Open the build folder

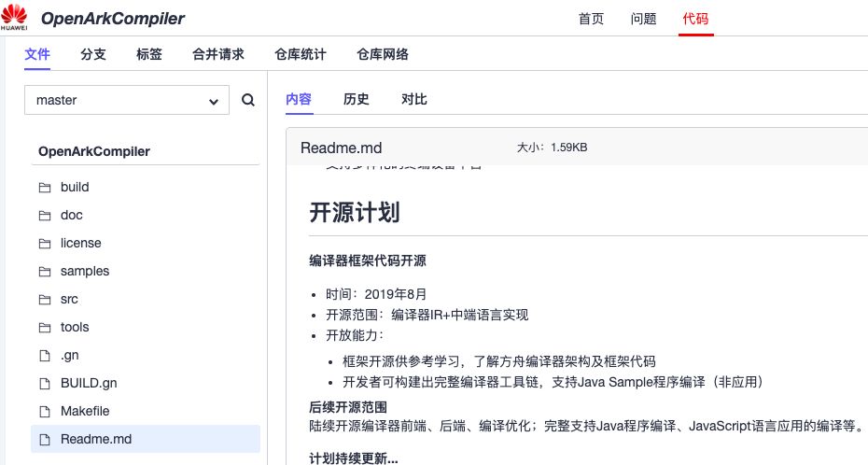coord(75,187)
